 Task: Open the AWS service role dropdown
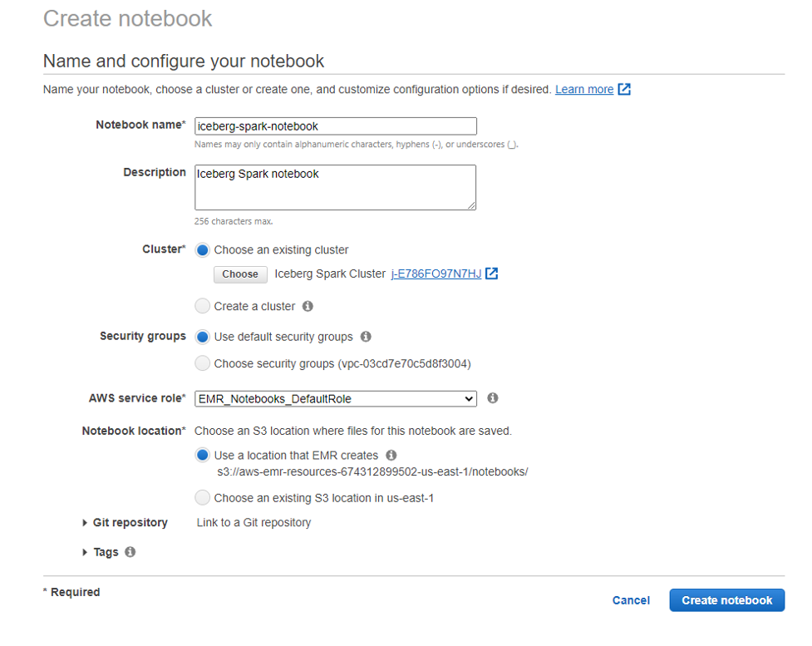[335, 398]
